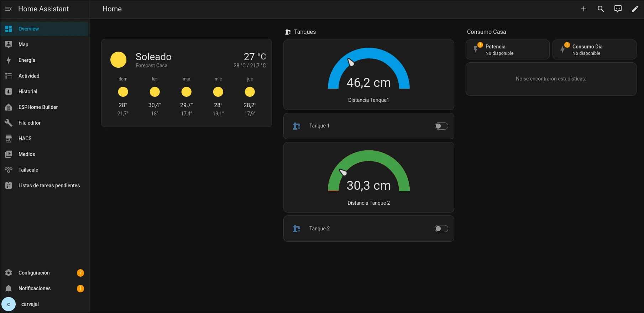Click the Listas de tareas pendientes clipboard icon
Image resolution: width=644 pixels, height=313 pixels.
point(9,186)
